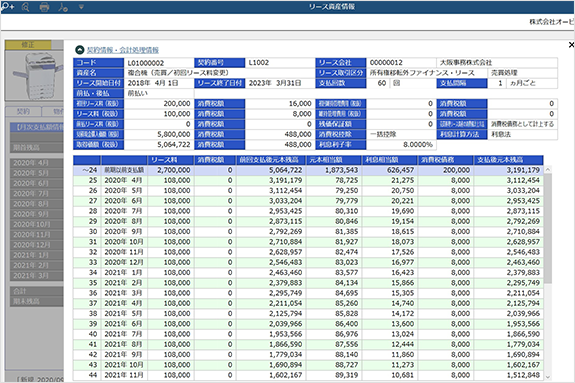575x383 pixels.
Task: Click the 利息計算方法 value 利息法
Action: [523, 135]
